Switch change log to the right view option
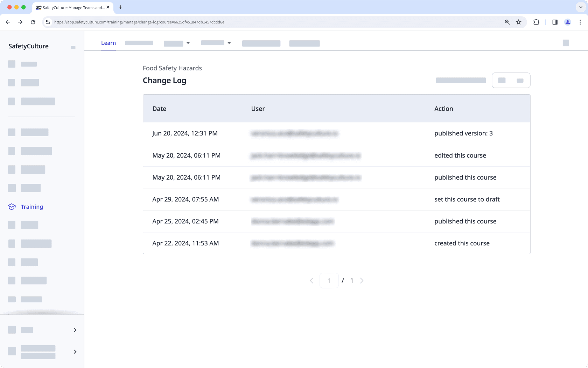This screenshot has height=368, width=588. point(519,80)
